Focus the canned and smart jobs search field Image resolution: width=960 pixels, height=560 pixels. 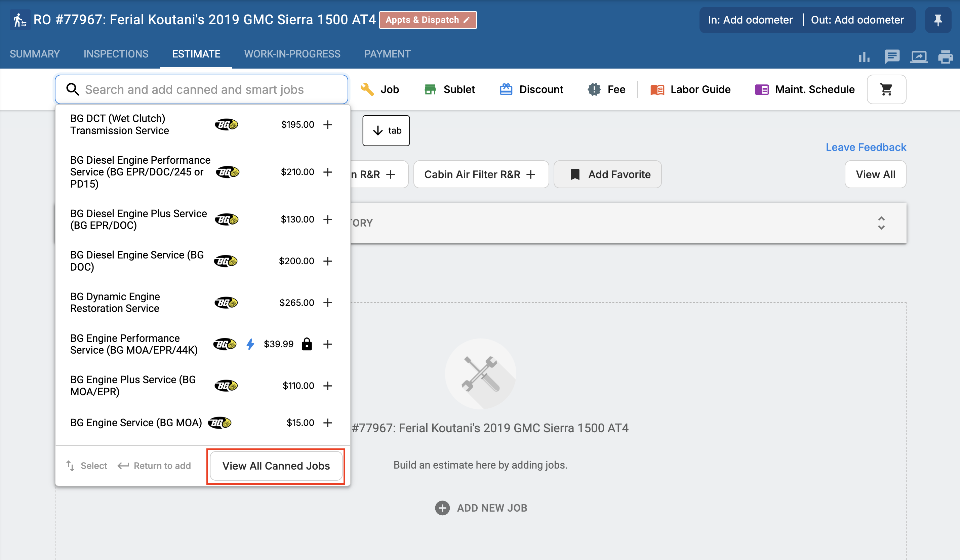(x=202, y=89)
